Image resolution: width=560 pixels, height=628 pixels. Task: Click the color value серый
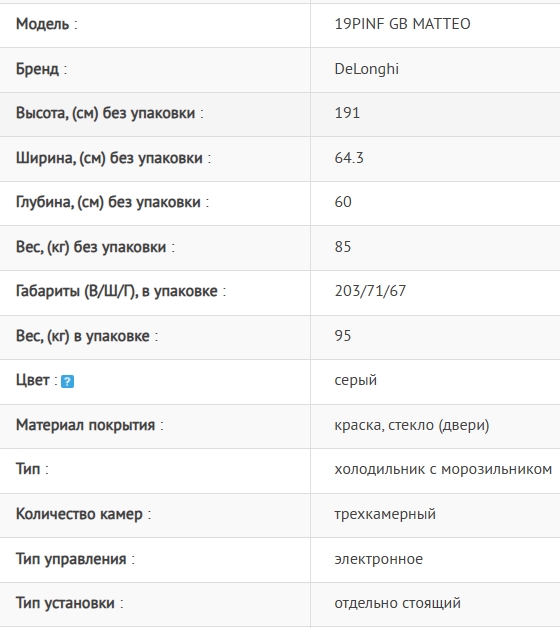(356, 380)
